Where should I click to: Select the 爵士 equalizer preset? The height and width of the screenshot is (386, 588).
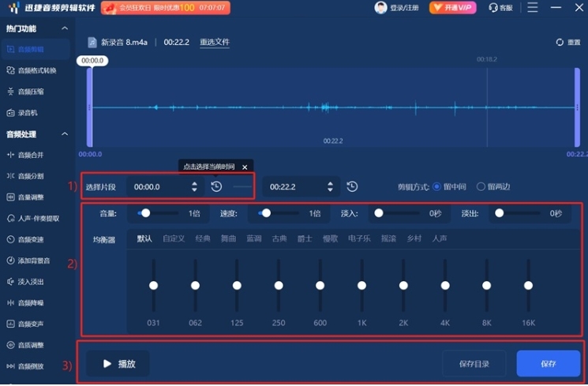coord(305,238)
